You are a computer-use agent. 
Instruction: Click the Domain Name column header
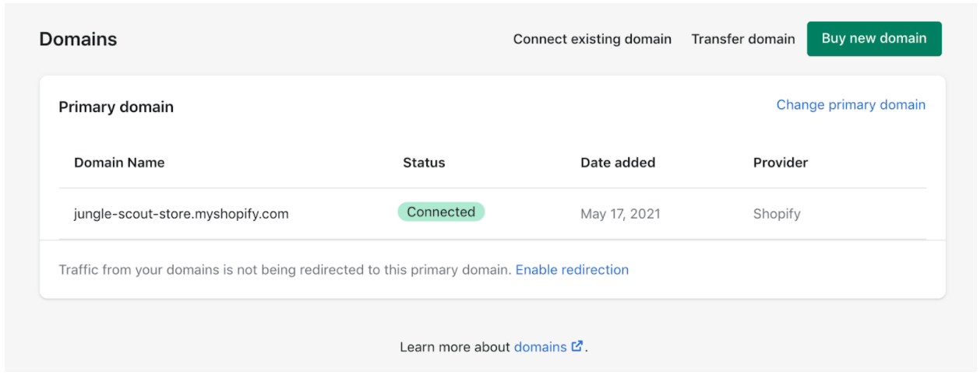tap(119, 163)
